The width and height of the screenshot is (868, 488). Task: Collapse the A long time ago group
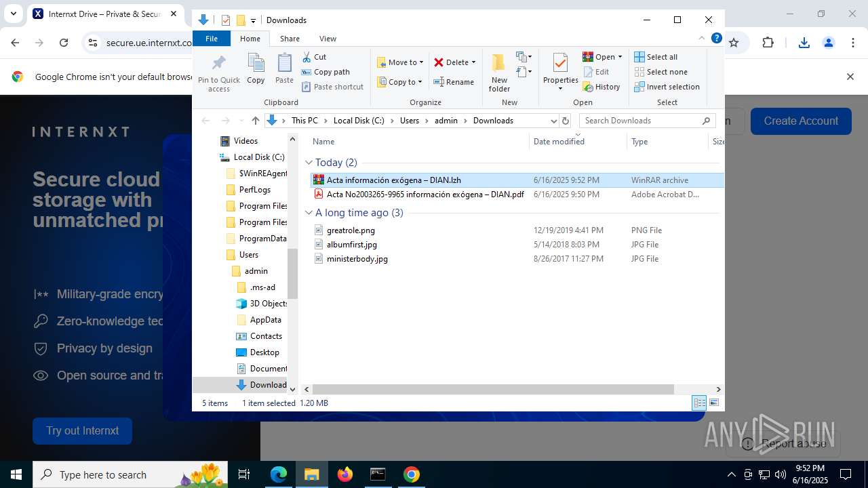coord(309,213)
